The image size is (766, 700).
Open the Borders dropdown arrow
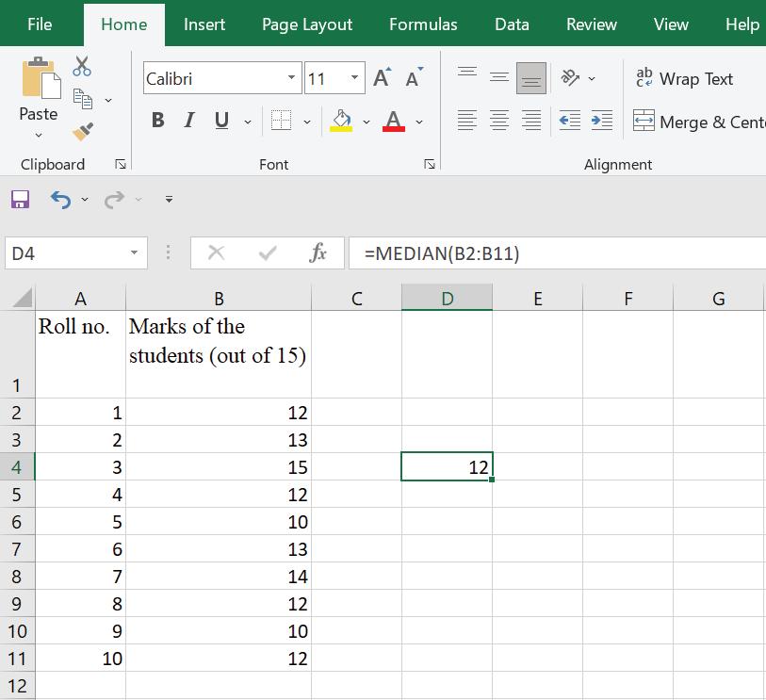pos(307,122)
